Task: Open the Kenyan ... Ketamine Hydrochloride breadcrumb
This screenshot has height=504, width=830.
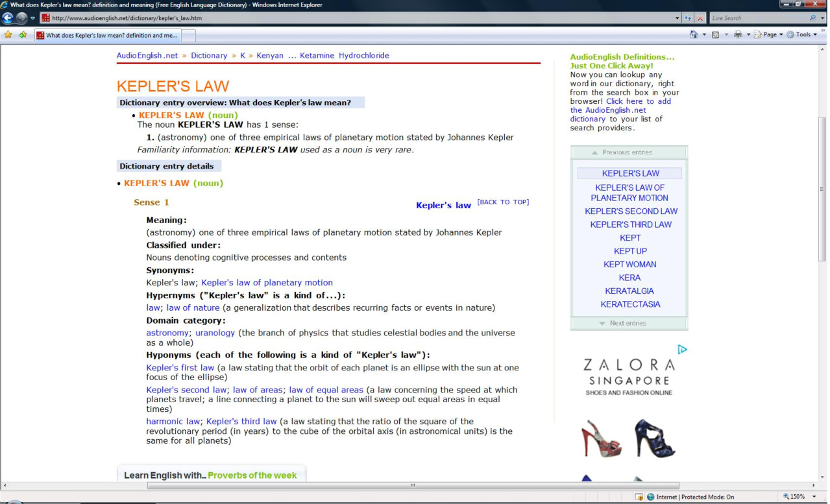Action: pyautogui.click(x=323, y=56)
